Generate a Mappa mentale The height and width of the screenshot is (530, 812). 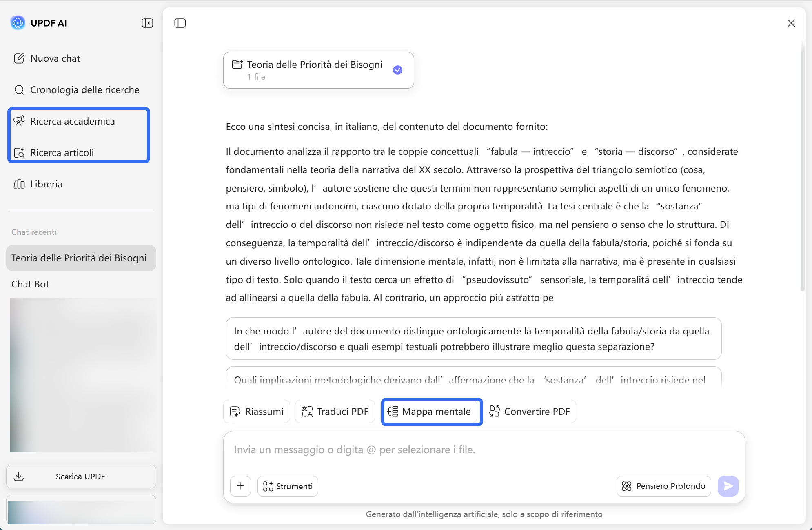coord(432,412)
